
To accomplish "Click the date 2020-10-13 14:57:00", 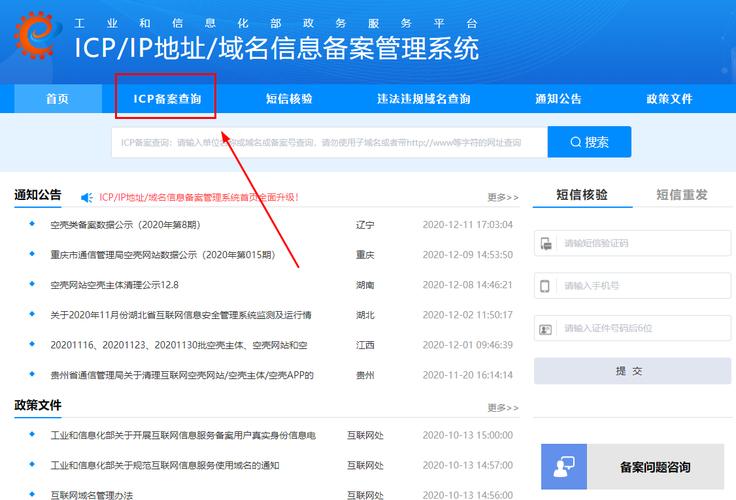I will click(468, 465).
